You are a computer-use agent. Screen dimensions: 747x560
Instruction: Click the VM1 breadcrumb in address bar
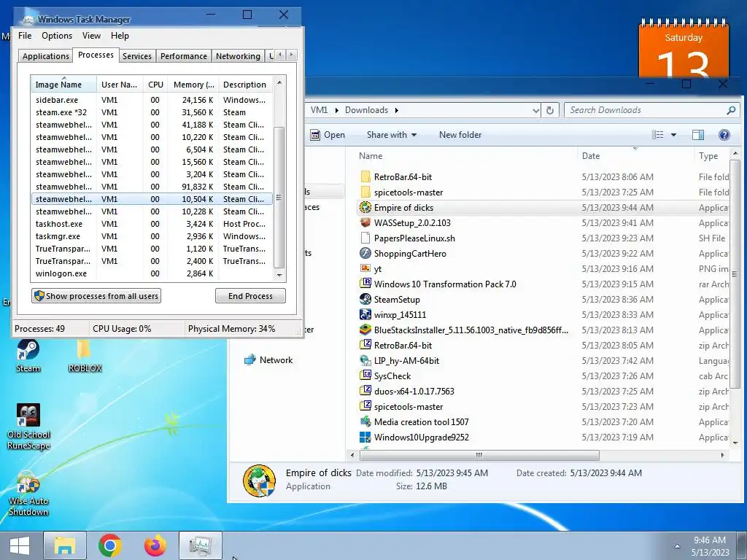pos(320,111)
